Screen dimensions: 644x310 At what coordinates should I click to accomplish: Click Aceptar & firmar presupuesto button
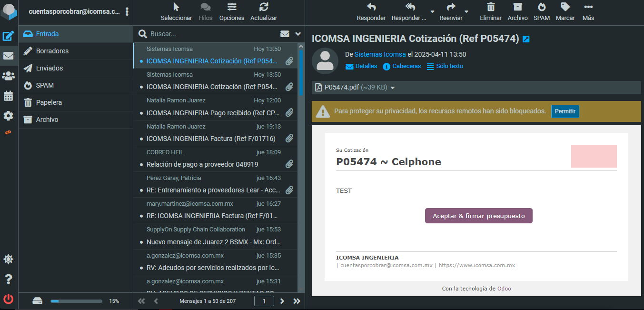[478, 216]
